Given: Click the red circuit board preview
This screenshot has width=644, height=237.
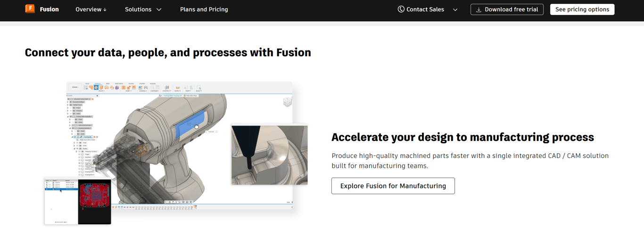Looking at the screenshot, I should [95, 196].
